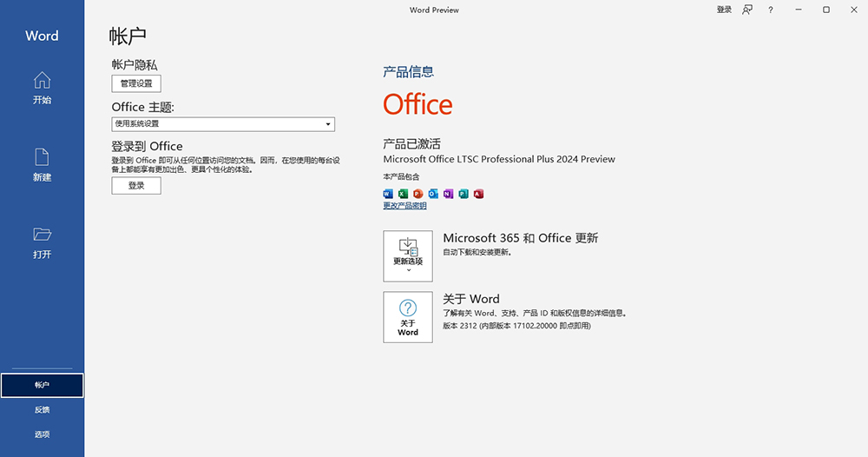Click the Word app icon in product list
Image resolution: width=868 pixels, height=457 pixels.
[x=388, y=194]
